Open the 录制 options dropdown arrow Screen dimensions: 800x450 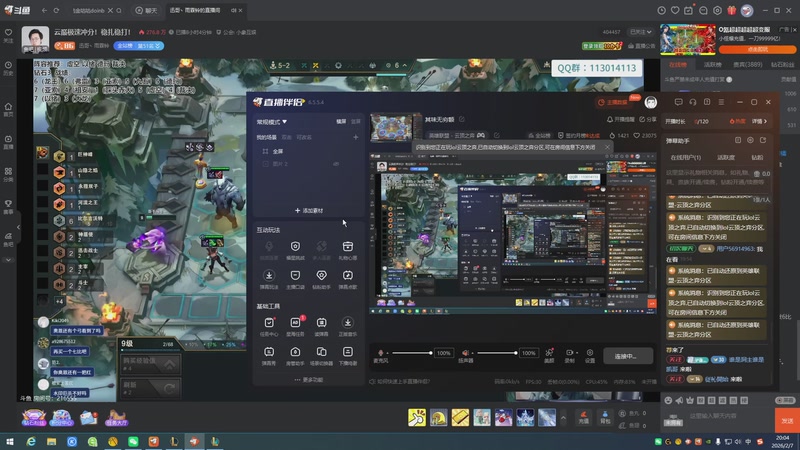coord(577,353)
